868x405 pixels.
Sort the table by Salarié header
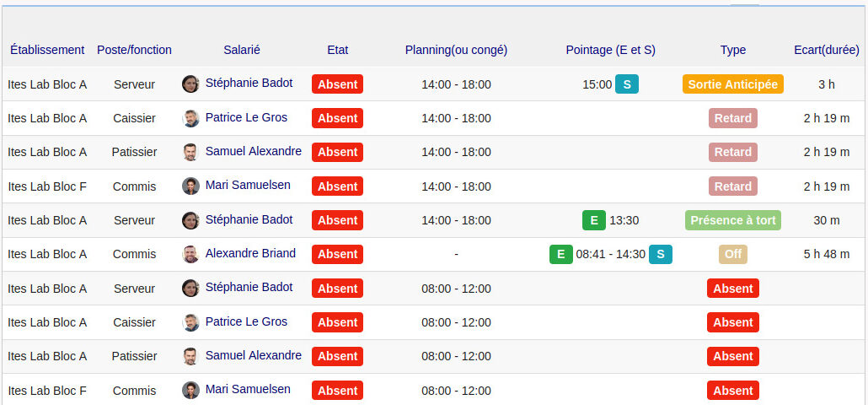[242, 50]
